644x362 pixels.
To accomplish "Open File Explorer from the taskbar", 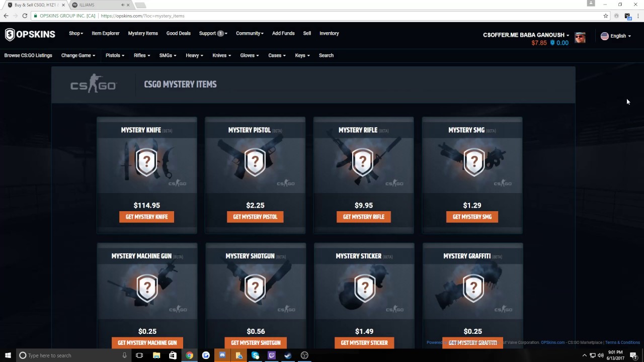I will pos(156,355).
